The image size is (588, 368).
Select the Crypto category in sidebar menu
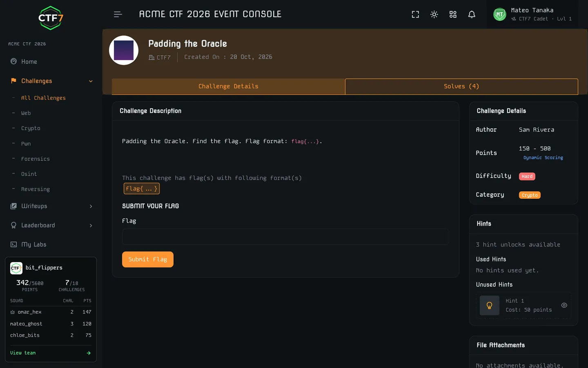point(31,128)
